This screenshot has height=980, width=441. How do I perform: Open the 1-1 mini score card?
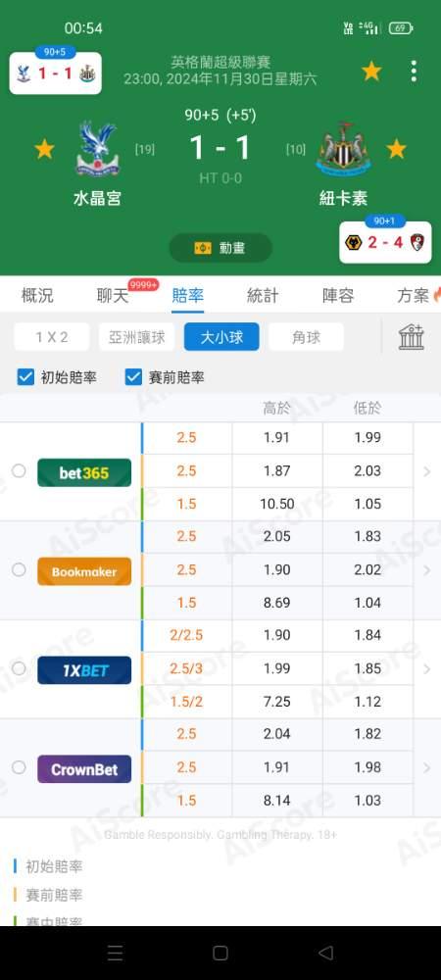(x=56, y=73)
